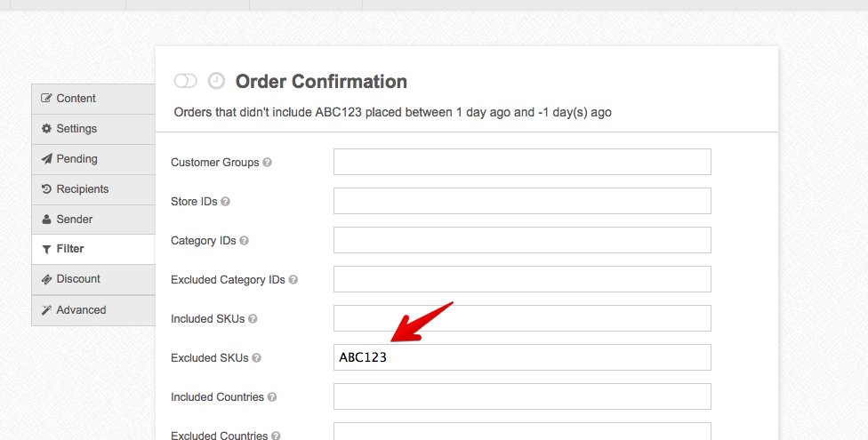Click the help icon next to Category IDs

click(245, 241)
